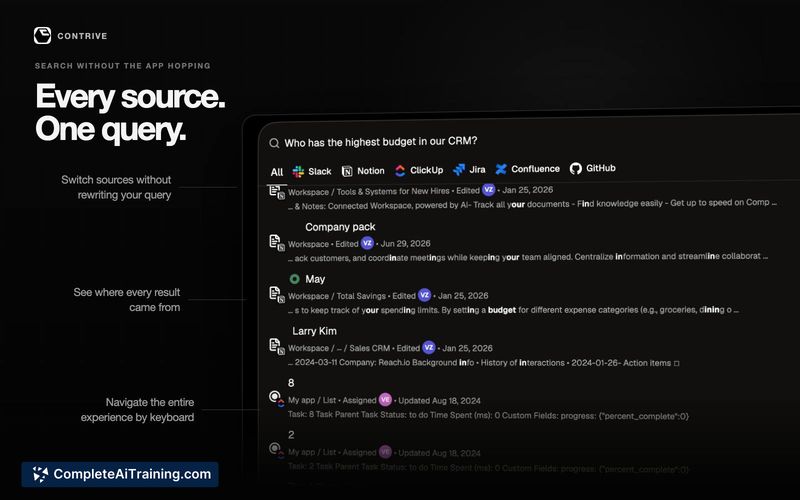Open the Larry Kim result
The width and height of the screenshot is (800, 500).
point(314,331)
